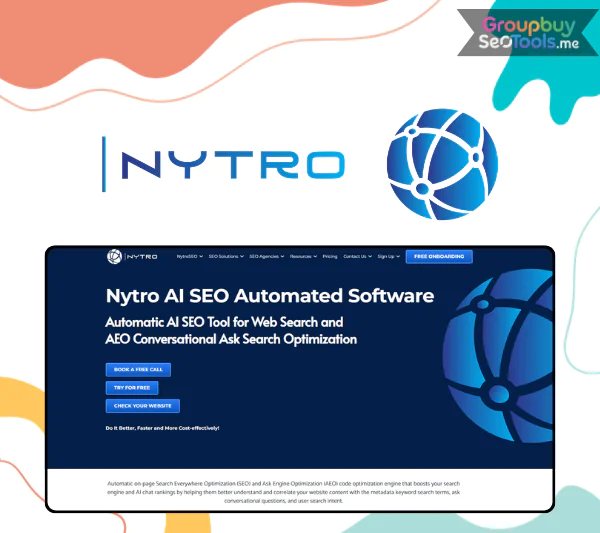Click CHECK YOUR WEBSITE button

[142, 406]
